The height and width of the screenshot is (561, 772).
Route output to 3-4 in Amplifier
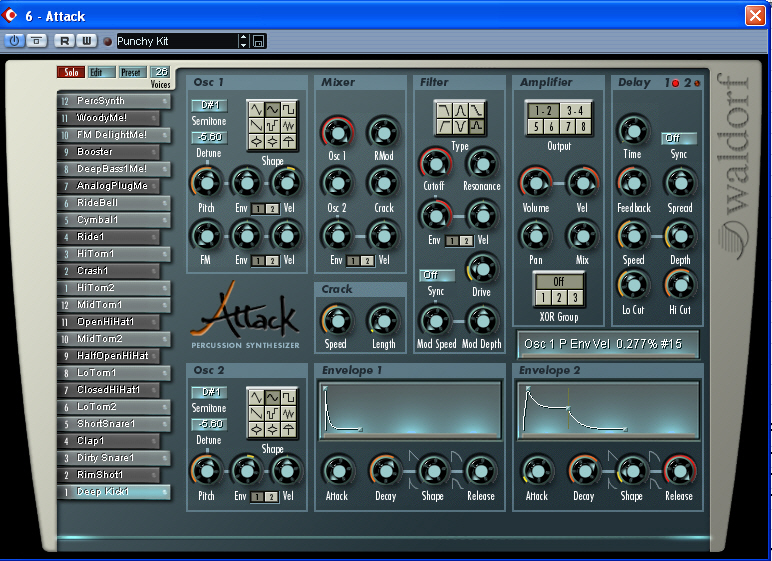(575, 111)
